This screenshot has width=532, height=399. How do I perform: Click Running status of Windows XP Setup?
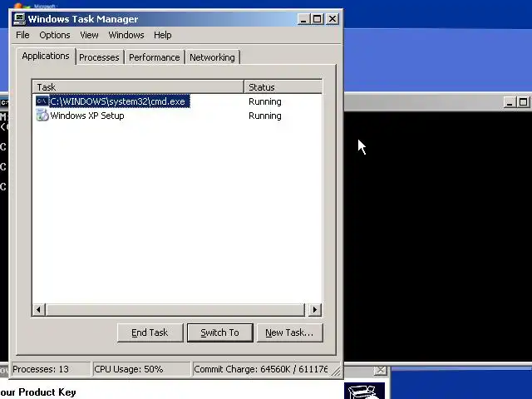(x=265, y=116)
